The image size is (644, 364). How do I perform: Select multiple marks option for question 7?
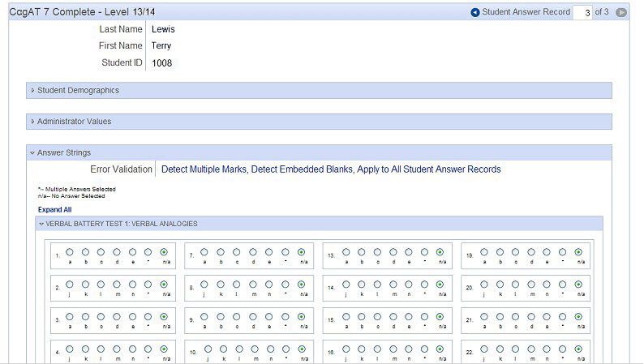click(x=285, y=252)
